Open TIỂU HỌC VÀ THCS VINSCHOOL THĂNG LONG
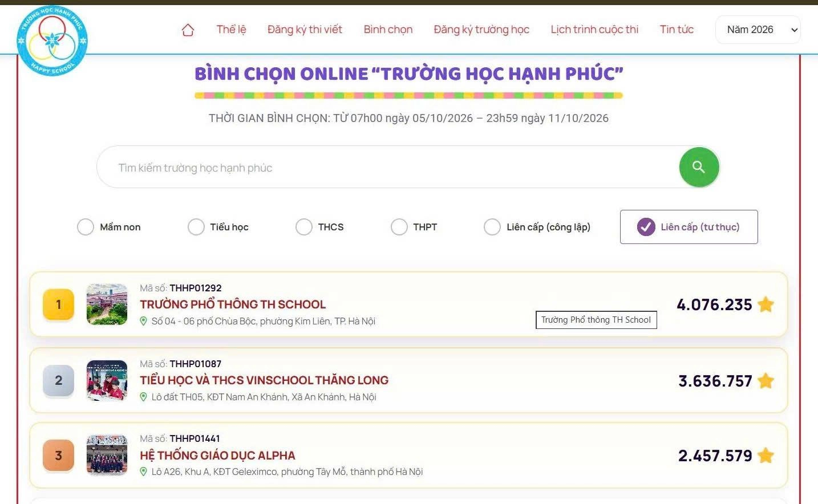 [x=264, y=380]
